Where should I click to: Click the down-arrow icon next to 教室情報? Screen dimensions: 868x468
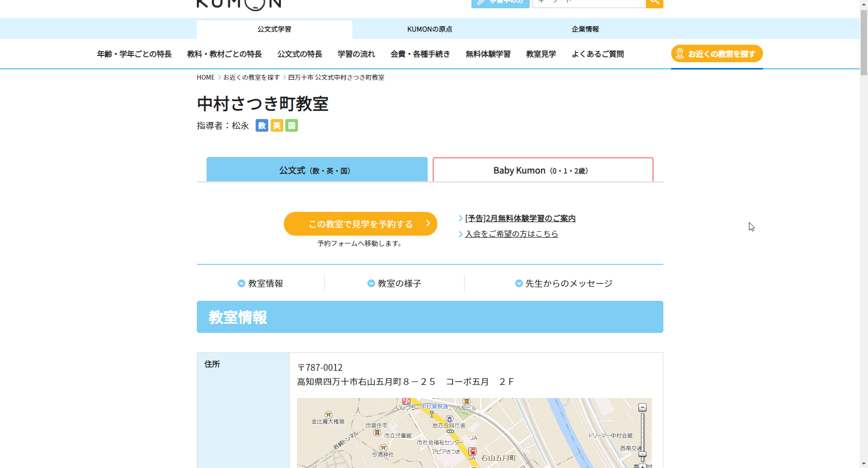click(241, 283)
